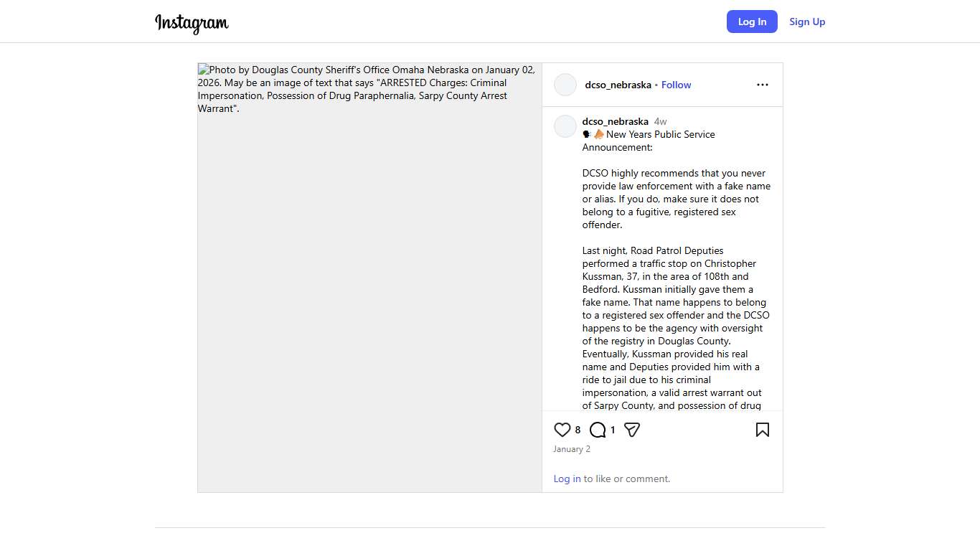Click the January 2 post date
980x551 pixels.
pyautogui.click(x=571, y=449)
